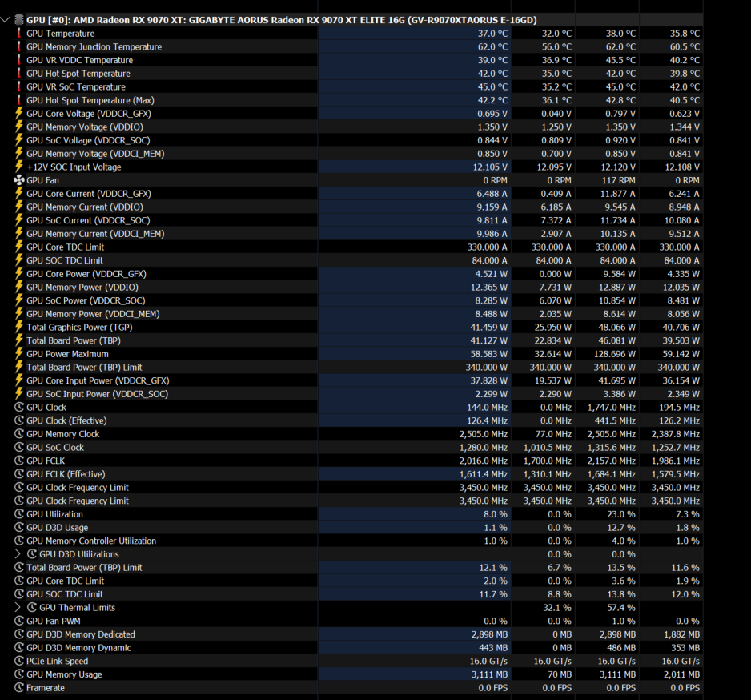Click circular icon beside PCIe Link Speed
The width and height of the screenshot is (751, 700).
tap(19, 661)
